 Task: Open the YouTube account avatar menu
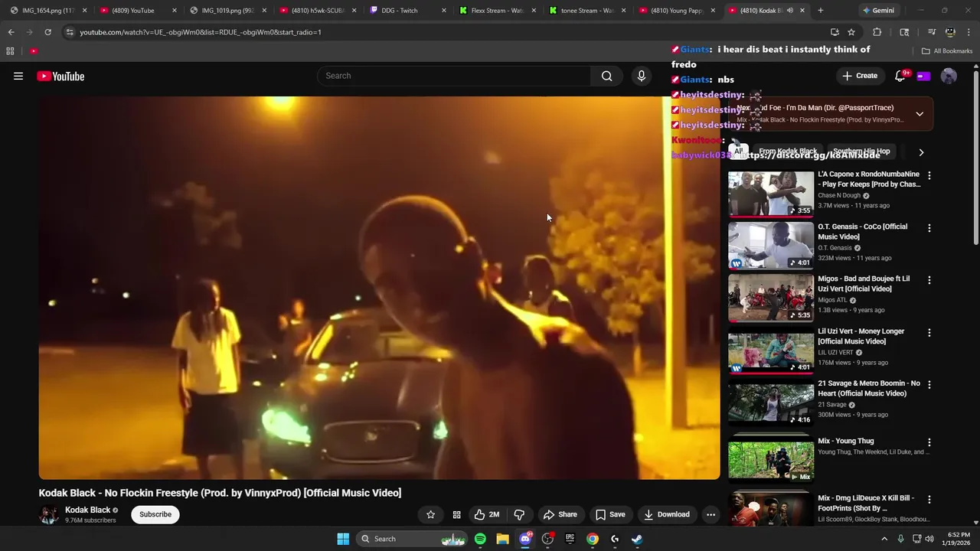[x=949, y=76]
